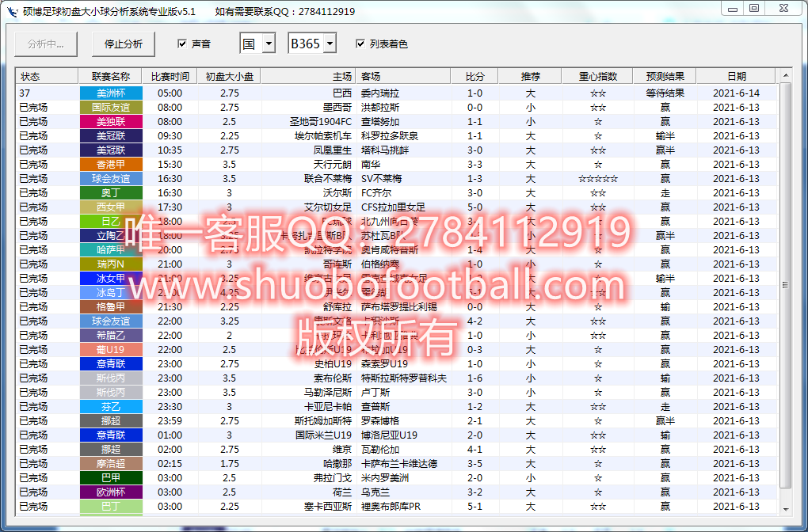Toggle the 声音 sound checkbox
Viewport: 808px width, 532px height.
point(185,44)
